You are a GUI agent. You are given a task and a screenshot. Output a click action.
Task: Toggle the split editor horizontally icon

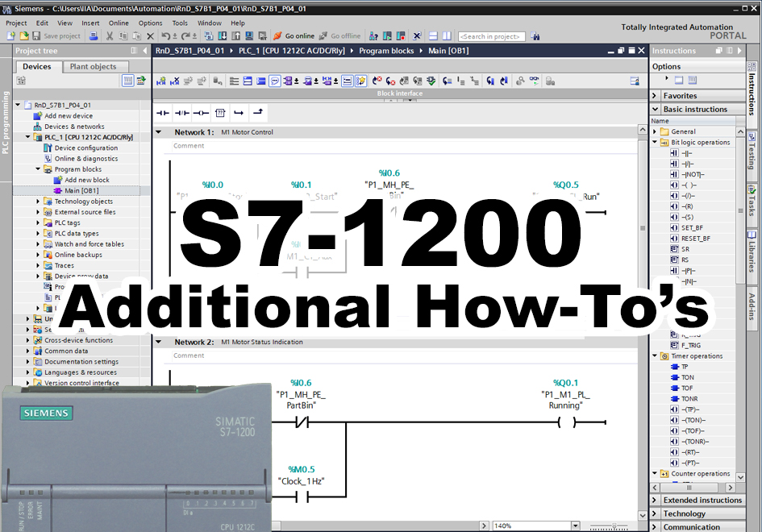click(x=433, y=36)
